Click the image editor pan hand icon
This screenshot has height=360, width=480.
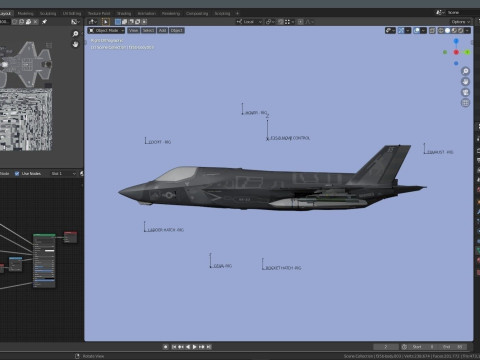click(75, 44)
